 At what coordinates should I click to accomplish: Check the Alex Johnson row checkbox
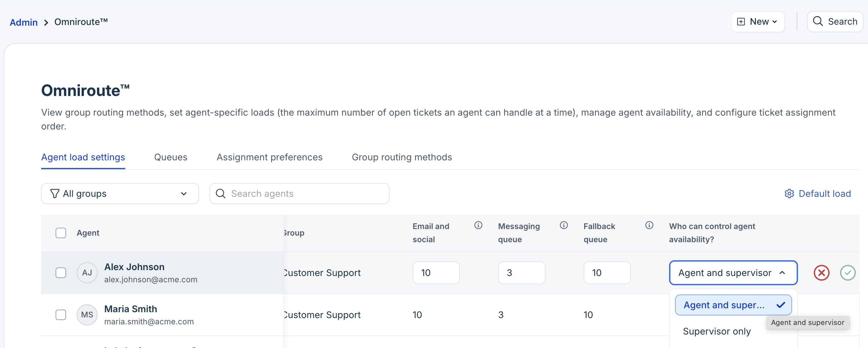click(x=60, y=272)
